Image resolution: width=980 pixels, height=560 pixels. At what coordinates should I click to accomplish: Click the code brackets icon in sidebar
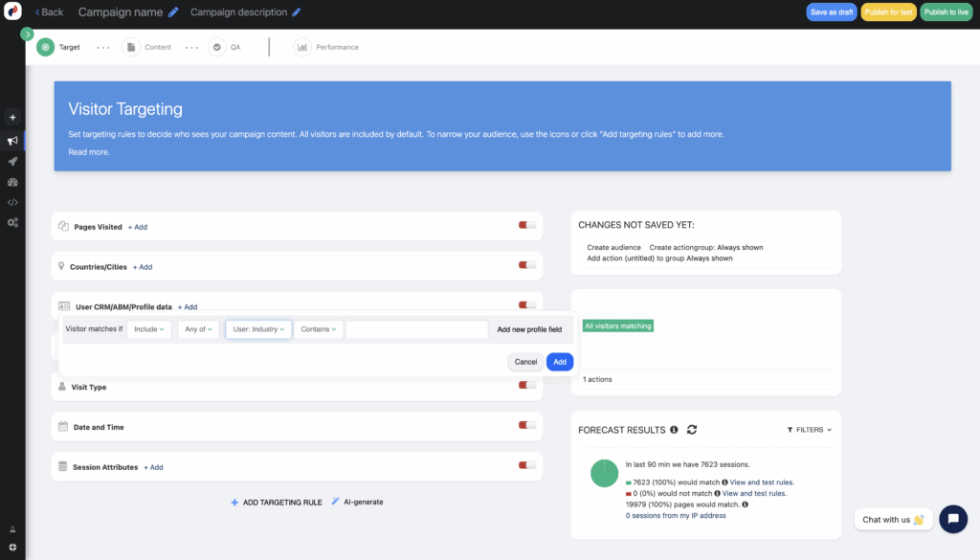pos(12,202)
